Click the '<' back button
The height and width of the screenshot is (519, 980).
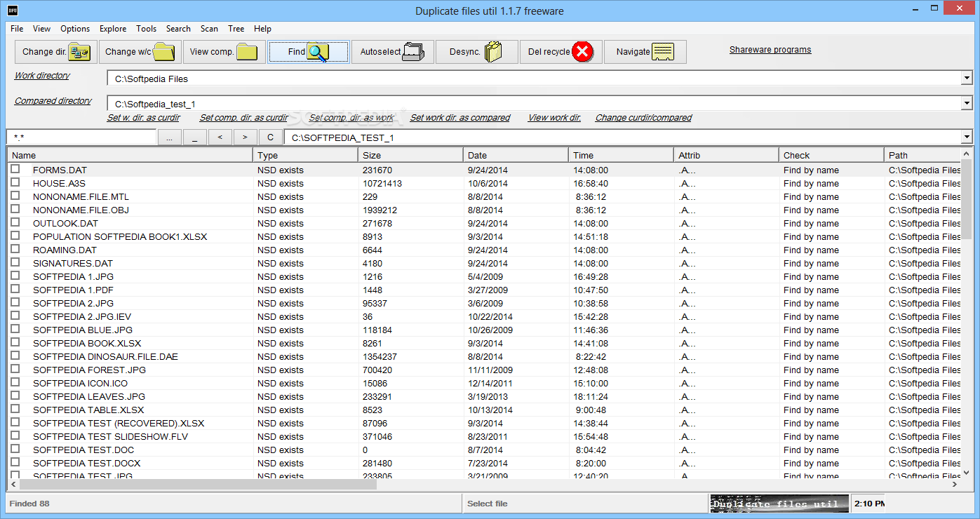pyautogui.click(x=220, y=137)
